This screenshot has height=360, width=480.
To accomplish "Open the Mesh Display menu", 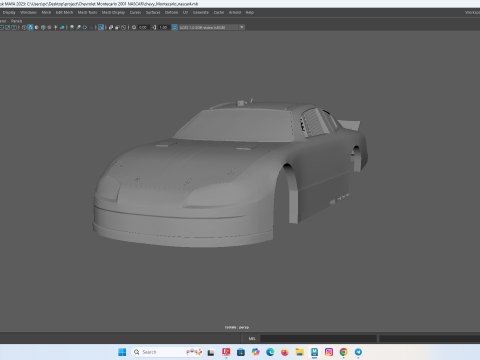I will pos(113,12).
